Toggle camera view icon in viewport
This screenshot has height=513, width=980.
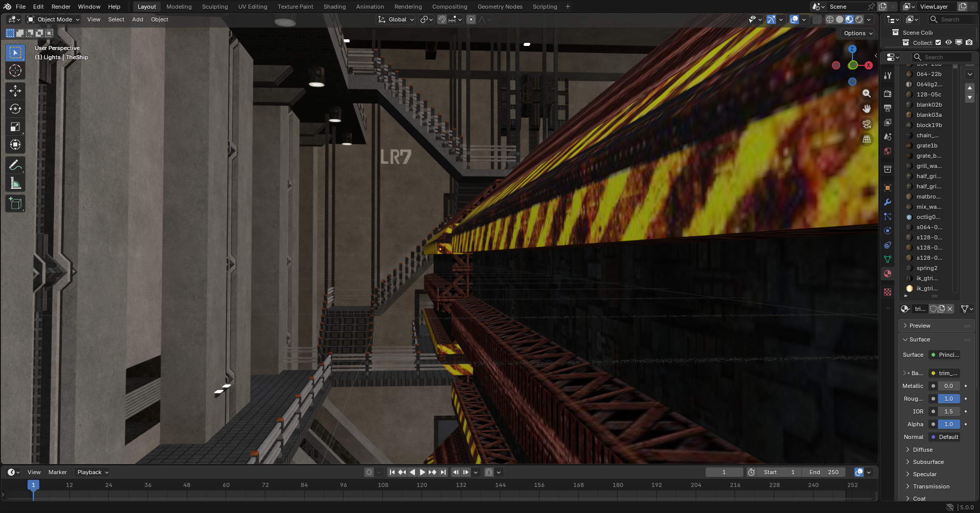click(x=867, y=124)
